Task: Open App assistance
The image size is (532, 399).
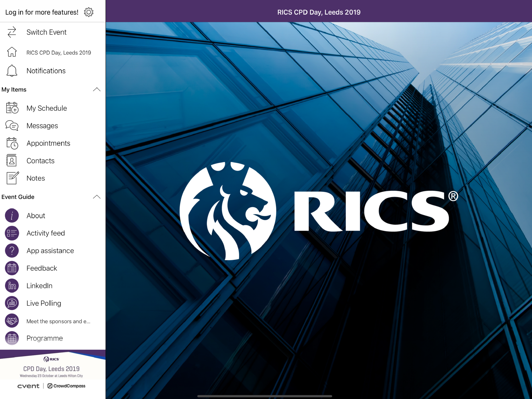Action: click(x=53, y=251)
